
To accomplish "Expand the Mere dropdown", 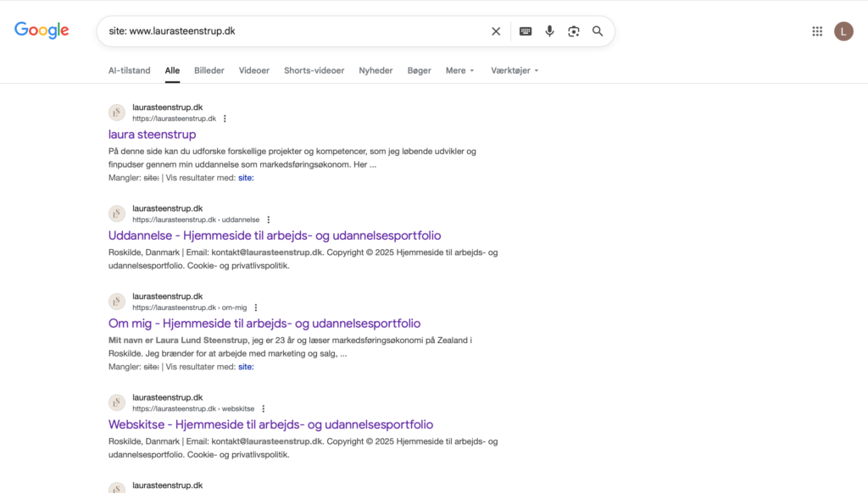I will point(460,70).
